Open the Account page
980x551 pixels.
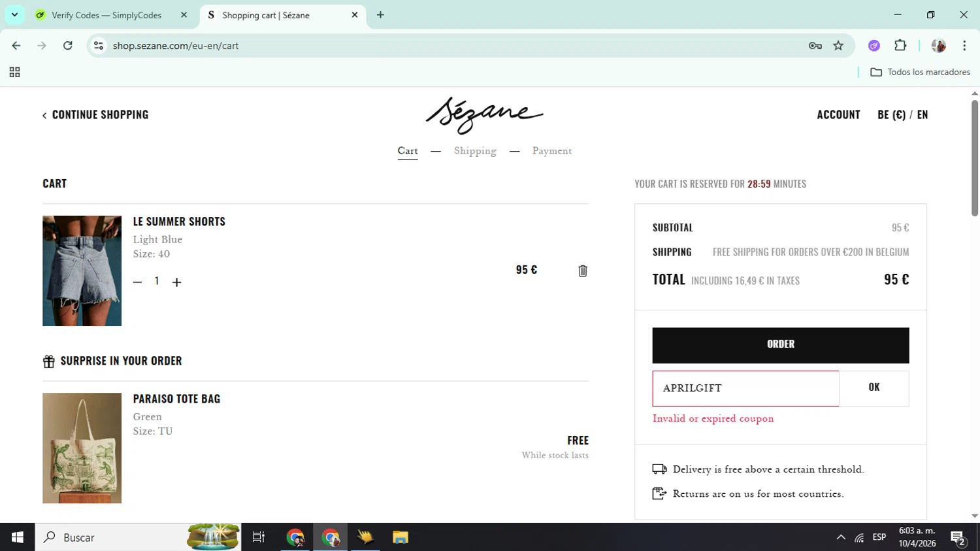coord(838,114)
